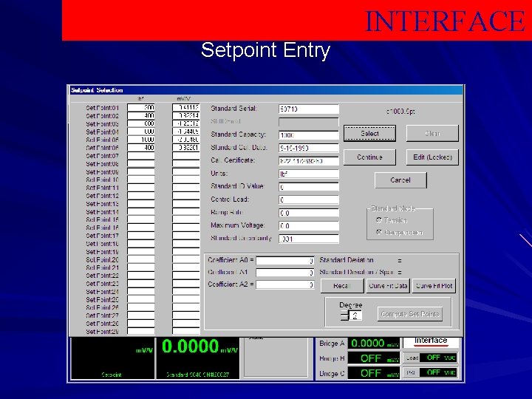Click the Standard Cal. Date field
Image resolution: width=532 pixels, height=399 pixels.
(x=309, y=148)
